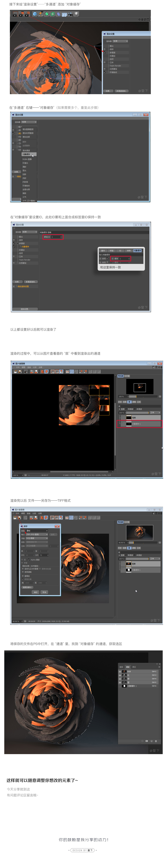Select 历史 tab in first picture viewer
165x868 pixels.
click(x=120, y=402)
